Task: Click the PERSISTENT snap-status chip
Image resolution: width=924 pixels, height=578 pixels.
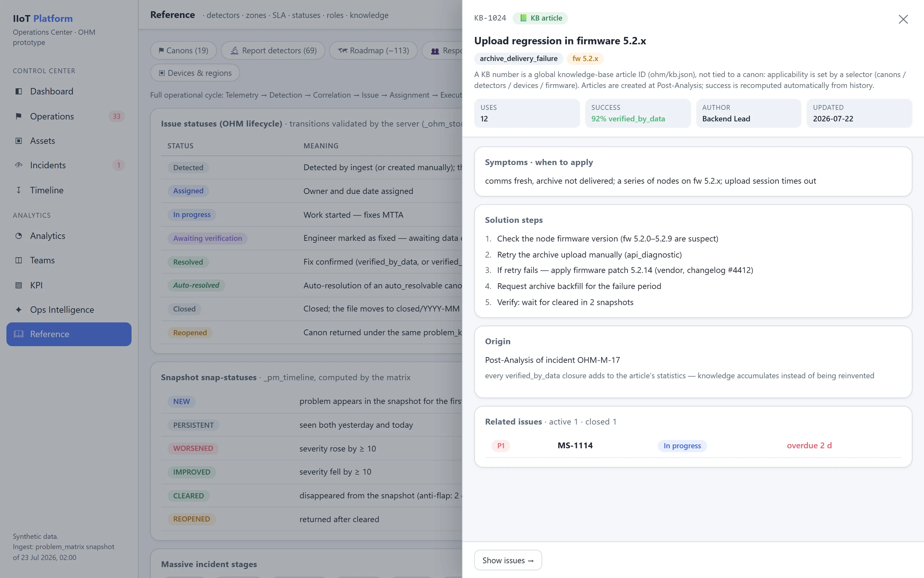Action: tap(193, 425)
